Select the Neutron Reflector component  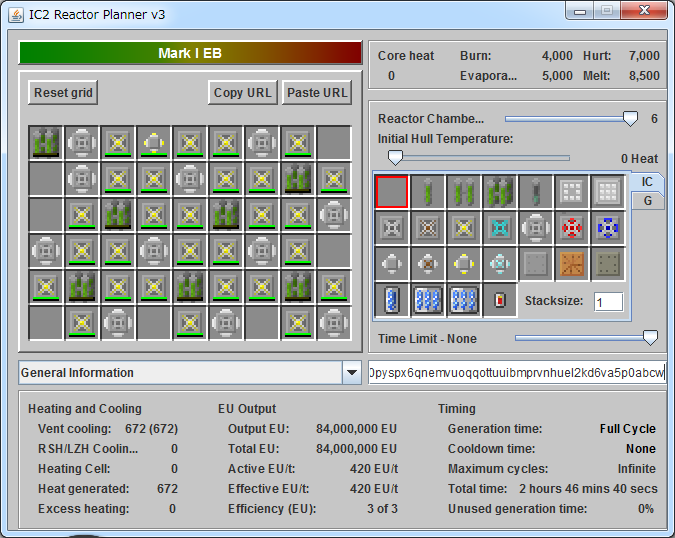tap(572, 192)
